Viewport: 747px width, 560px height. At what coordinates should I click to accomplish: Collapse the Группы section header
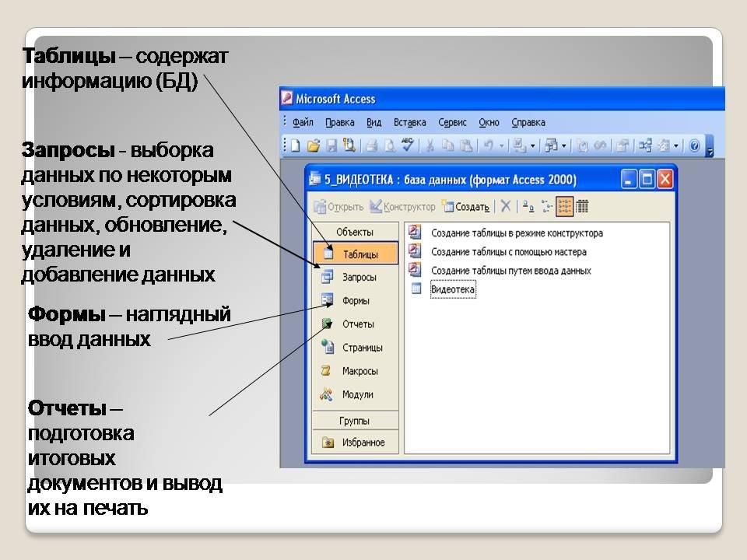click(x=355, y=421)
